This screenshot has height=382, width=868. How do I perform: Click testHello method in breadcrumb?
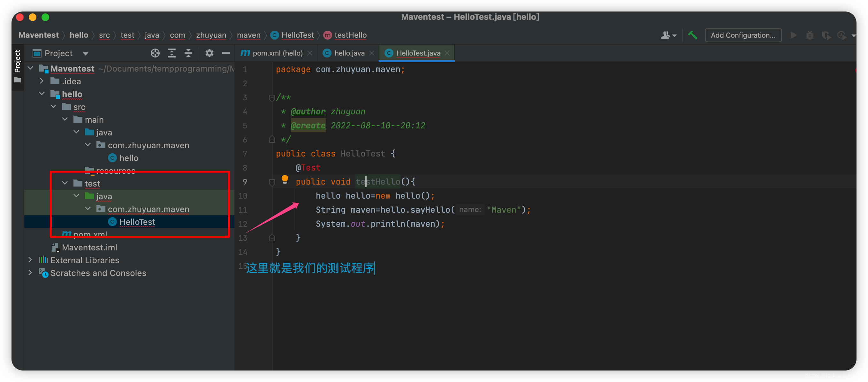pyautogui.click(x=345, y=35)
